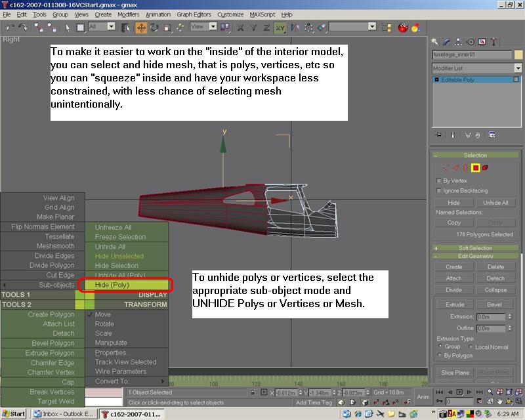Restrict transform to X axis

pyautogui.click(x=240, y=28)
